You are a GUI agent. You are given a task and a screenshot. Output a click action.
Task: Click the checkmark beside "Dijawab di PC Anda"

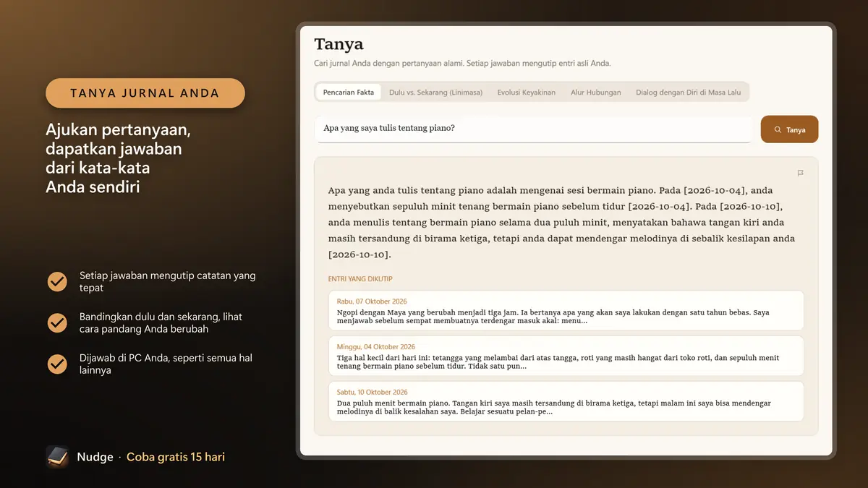(x=57, y=364)
